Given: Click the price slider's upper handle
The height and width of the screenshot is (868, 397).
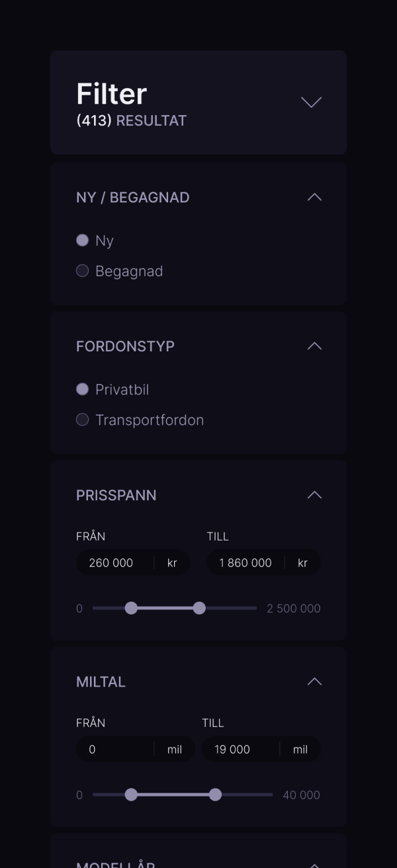Looking at the screenshot, I should [x=199, y=608].
